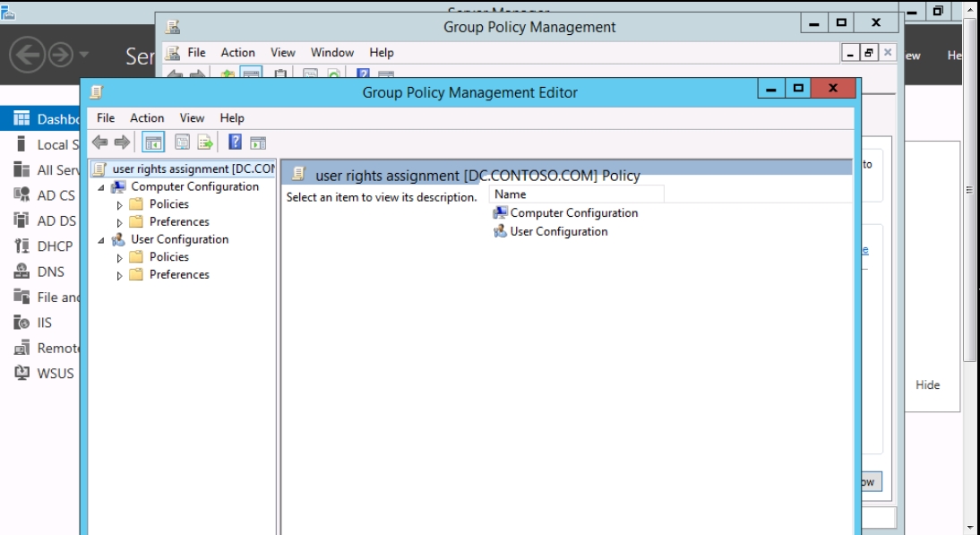Open View menu in Group Policy Management Editor
The height and width of the screenshot is (535, 980).
(x=192, y=118)
